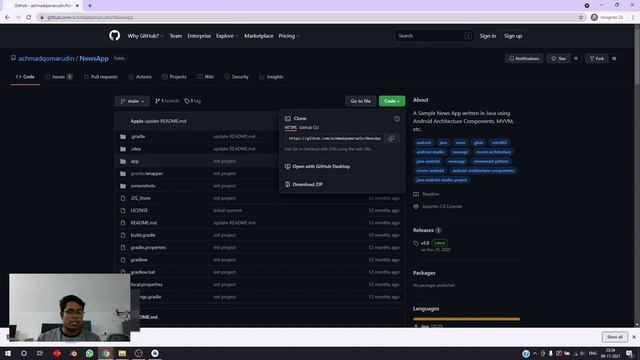The width and height of the screenshot is (640, 360).
Task: Click the 1 branch link
Action: click(x=167, y=101)
